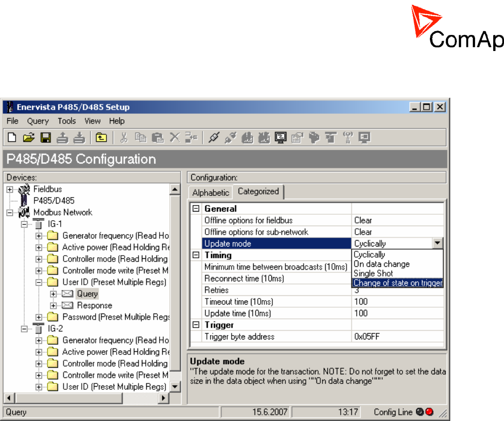
Task: Click right arrow of Devices horizontal scrollbar
Action: (x=163, y=398)
